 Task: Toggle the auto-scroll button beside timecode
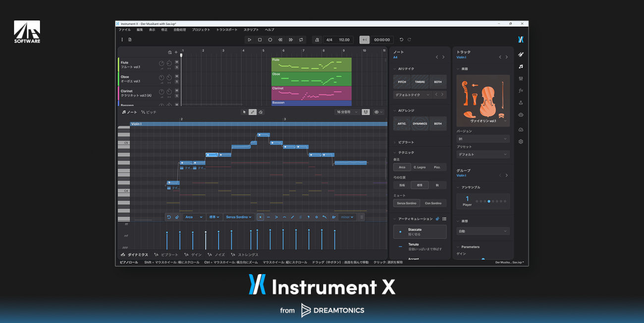point(365,40)
